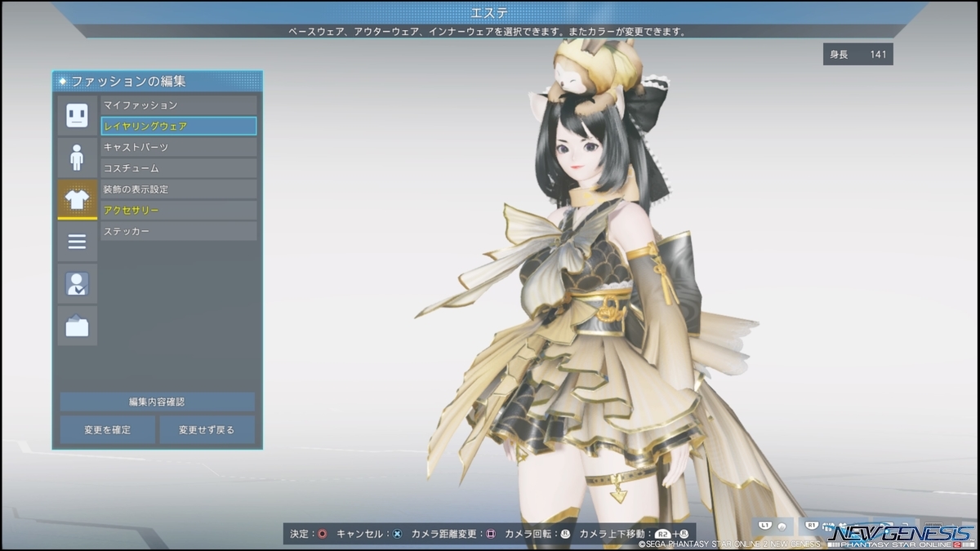
Task: Select アクセサリー menu entry
Action: click(x=178, y=211)
